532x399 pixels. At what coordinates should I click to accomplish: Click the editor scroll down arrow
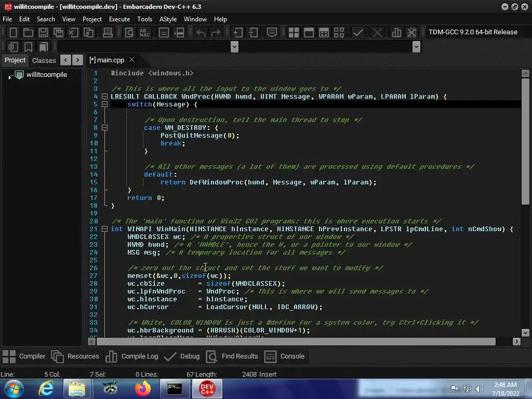tap(525, 332)
